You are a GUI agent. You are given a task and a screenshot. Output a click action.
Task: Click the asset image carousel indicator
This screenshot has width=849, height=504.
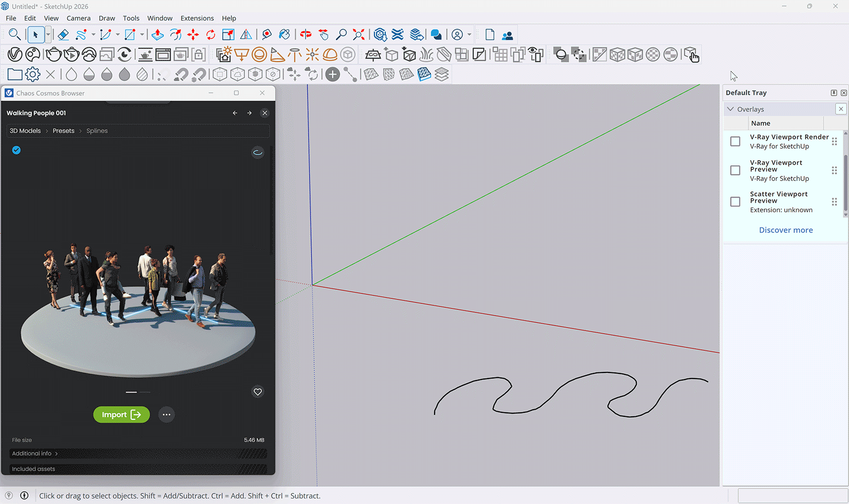[x=138, y=392]
